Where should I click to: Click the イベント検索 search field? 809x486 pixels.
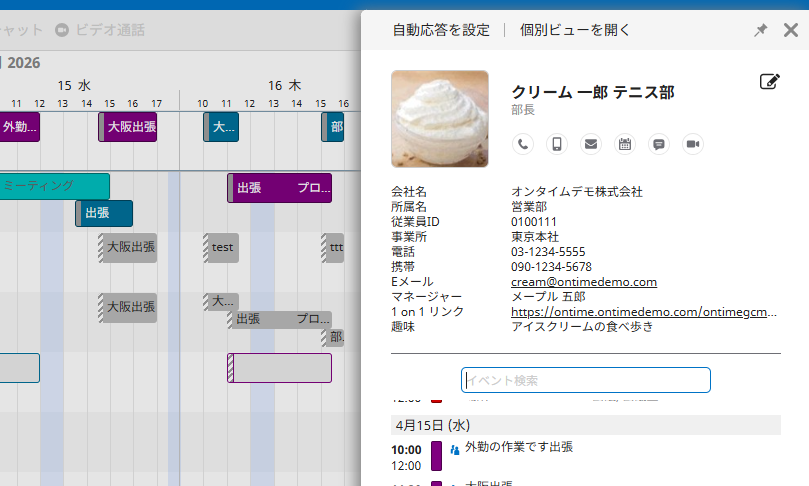click(586, 380)
